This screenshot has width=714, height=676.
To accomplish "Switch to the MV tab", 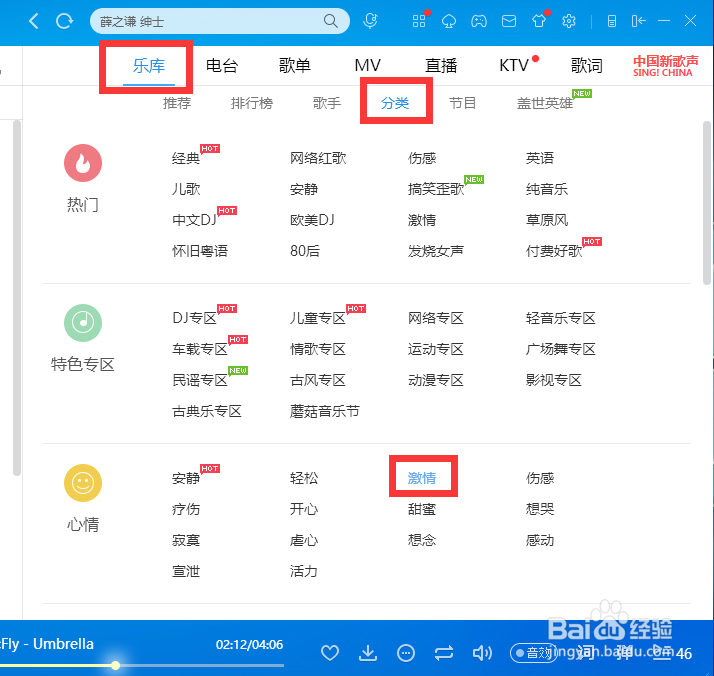I will point(367,66).
